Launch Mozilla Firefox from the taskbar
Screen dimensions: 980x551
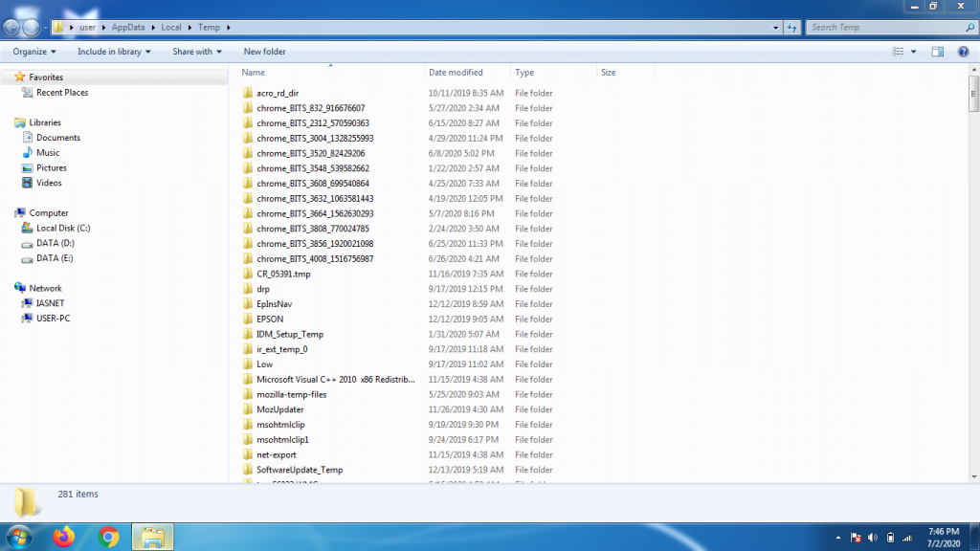[62, 537]
